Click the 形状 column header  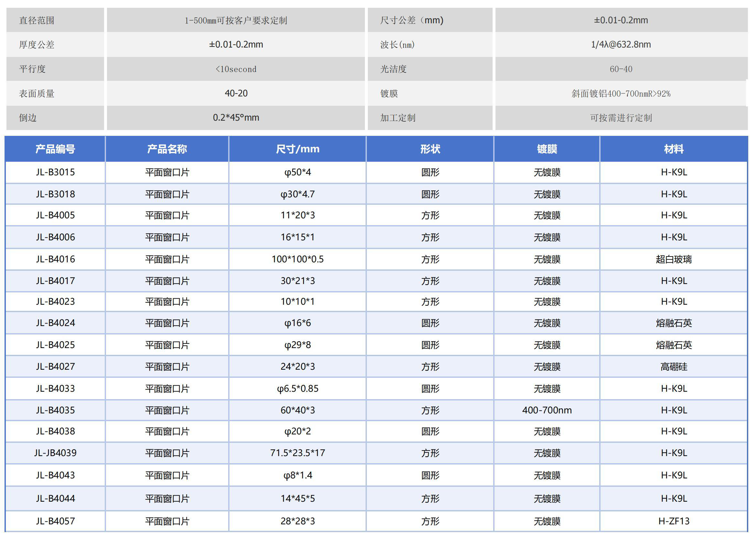click(x=430, y=149)
